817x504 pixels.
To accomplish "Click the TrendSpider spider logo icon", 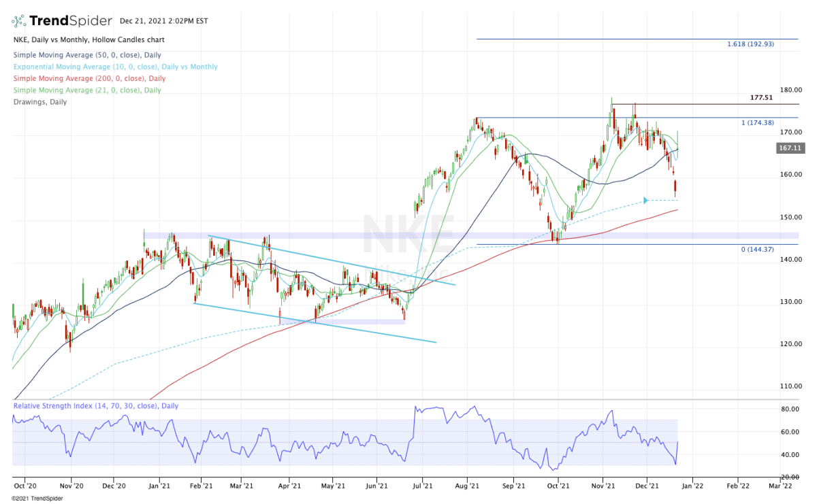I will click(x=20, y=20).
